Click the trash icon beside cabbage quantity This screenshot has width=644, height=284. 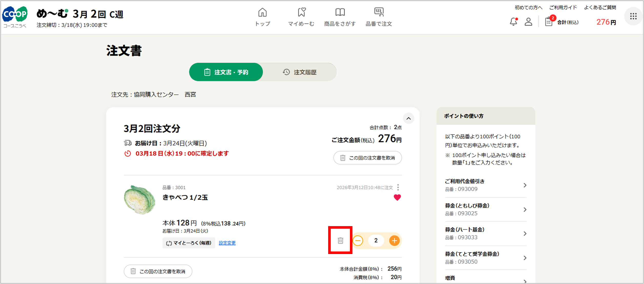(340, 240)
